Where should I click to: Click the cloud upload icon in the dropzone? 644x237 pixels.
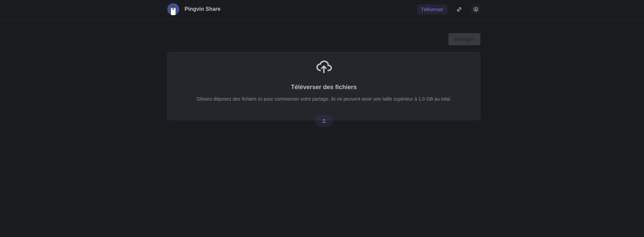[x=324, y=67]
